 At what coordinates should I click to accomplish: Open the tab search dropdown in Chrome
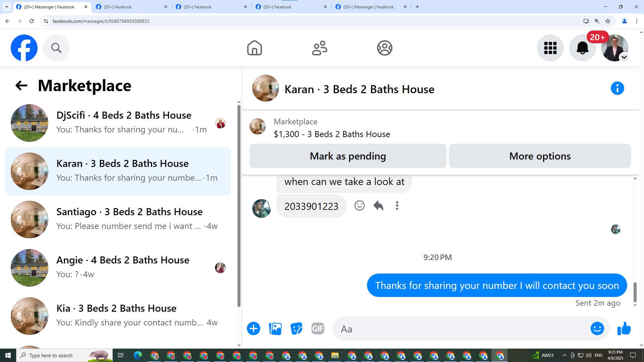pyautogui.click(x=6, y=7)
